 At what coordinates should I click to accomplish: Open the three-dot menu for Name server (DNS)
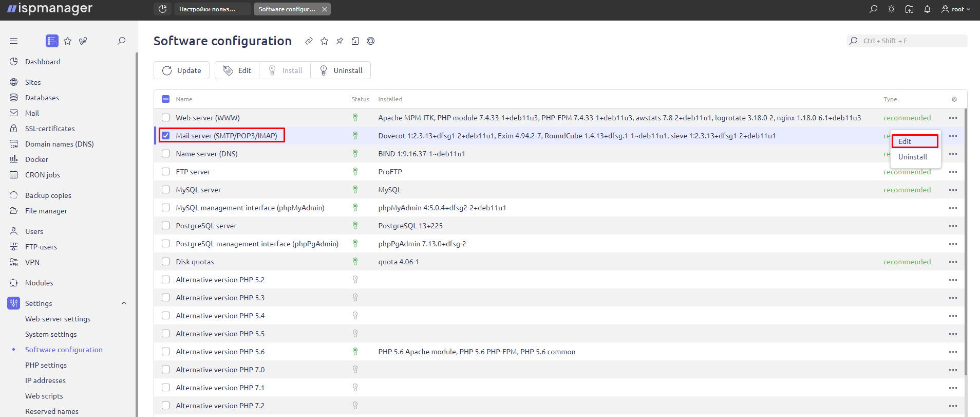pyautogui.click(x=953, y=154)
